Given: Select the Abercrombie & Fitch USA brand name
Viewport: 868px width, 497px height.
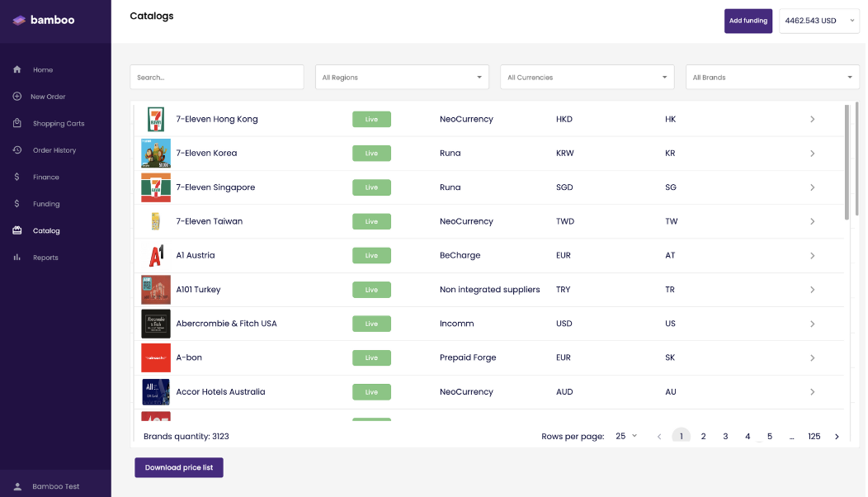Looking at the screenshot, I should [x=226, y=324].
